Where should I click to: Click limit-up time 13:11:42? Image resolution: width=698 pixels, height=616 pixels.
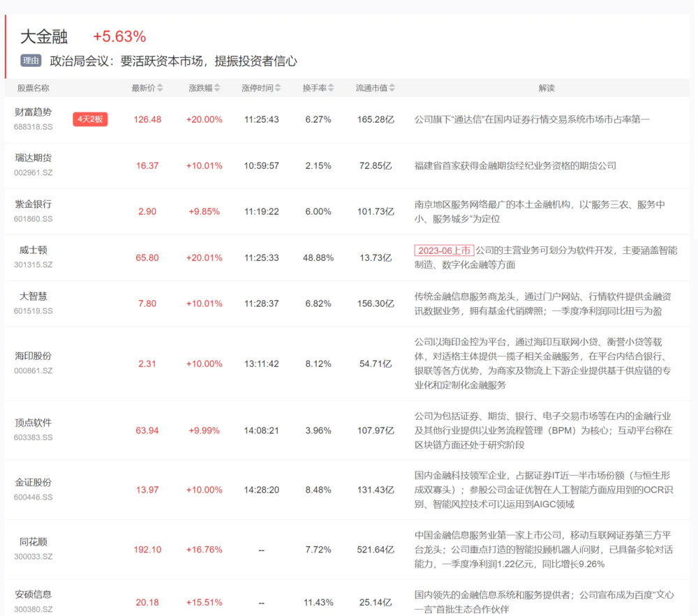[261, 364]
